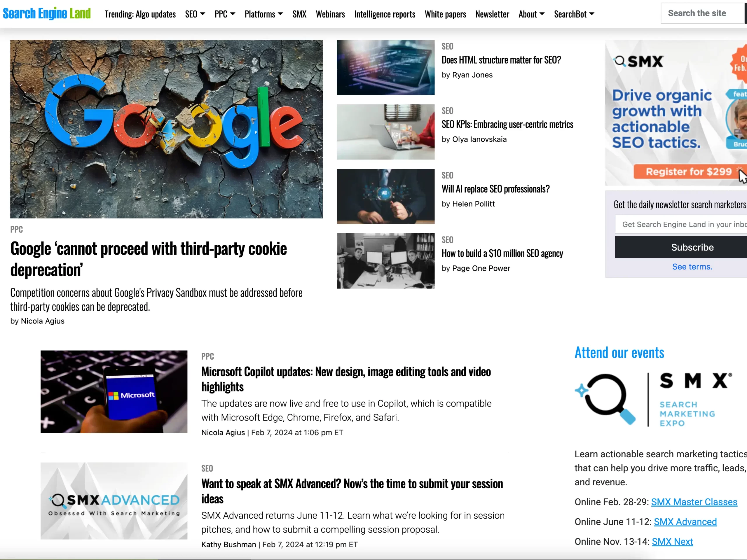Screen dimensions: 747x560
Task: Expand the SearchBot dropdown
Action: (574, 14)
